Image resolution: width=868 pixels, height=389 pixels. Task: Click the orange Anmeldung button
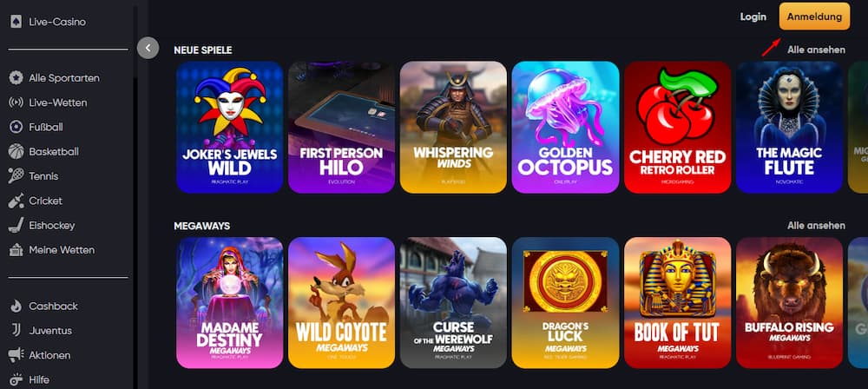tap(814, 16)
